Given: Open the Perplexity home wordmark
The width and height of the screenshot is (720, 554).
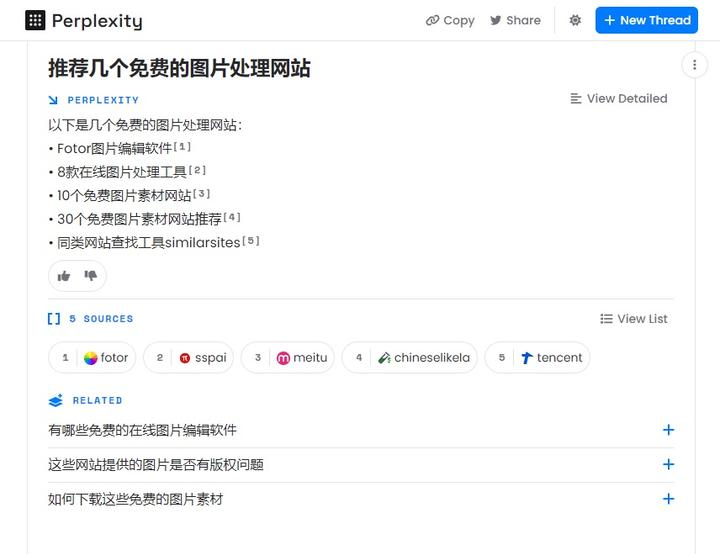Looking at the screenshot, I should pos(97,21).
